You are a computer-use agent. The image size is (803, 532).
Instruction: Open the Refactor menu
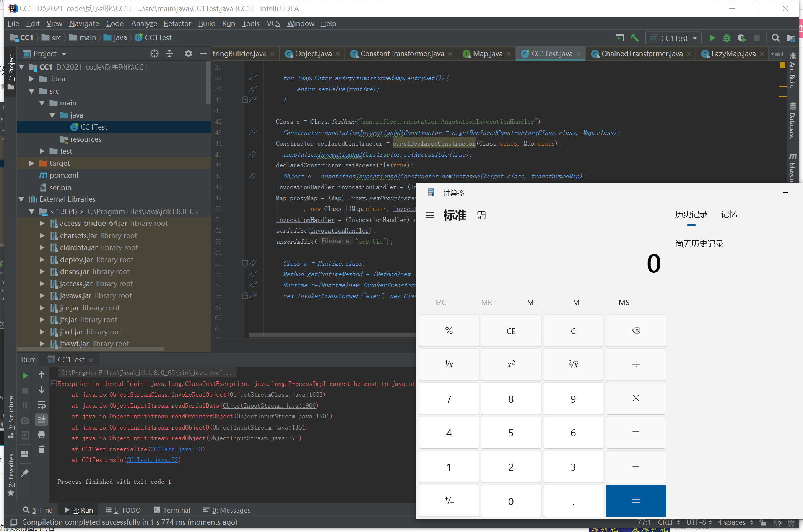177,23
